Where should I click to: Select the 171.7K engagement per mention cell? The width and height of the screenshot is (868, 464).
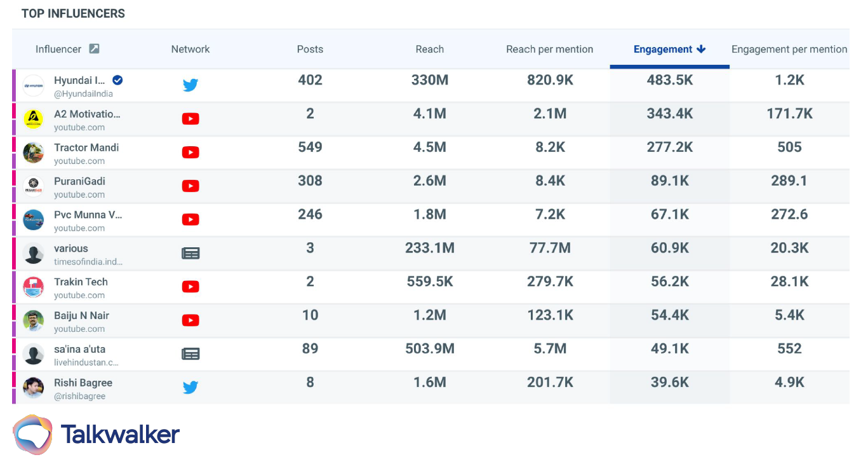(789, 114)
